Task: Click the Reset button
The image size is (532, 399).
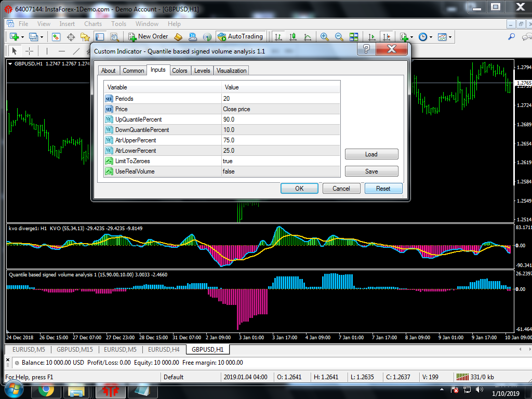Action: pos(383,188)
